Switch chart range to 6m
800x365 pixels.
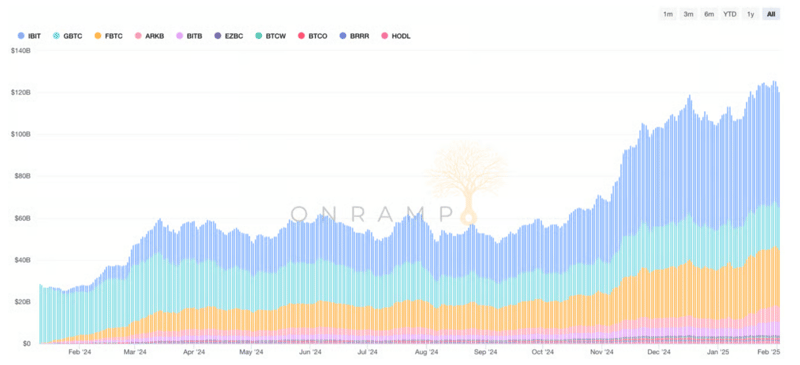[709, 14]
